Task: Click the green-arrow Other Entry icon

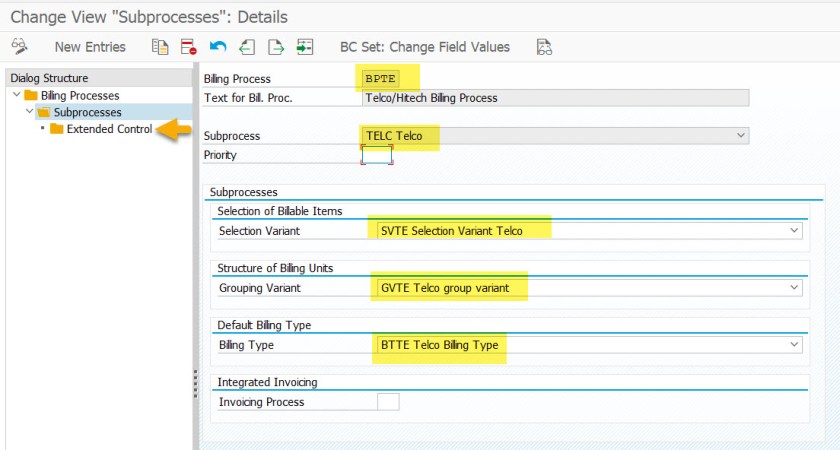Action: pos(304,47)
